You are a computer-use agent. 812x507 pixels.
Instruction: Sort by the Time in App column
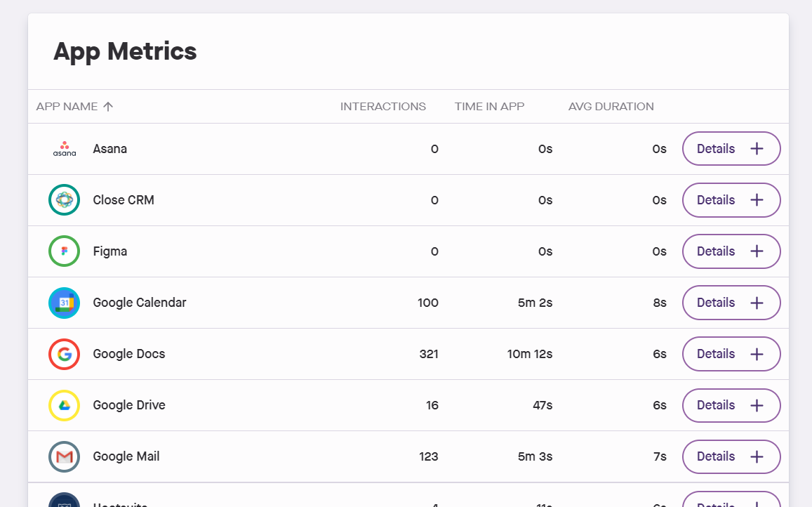[x=489, y=107]
